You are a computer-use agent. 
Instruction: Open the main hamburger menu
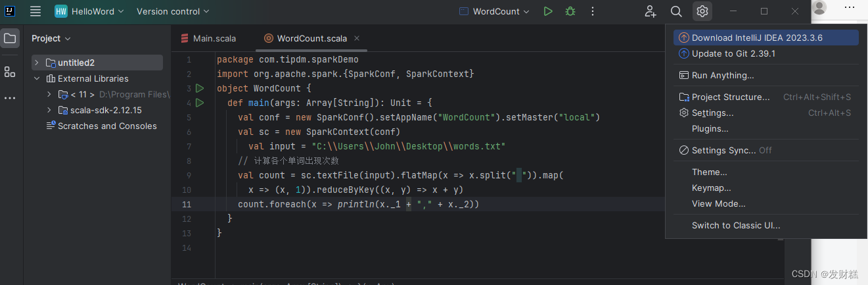[35, 11]
